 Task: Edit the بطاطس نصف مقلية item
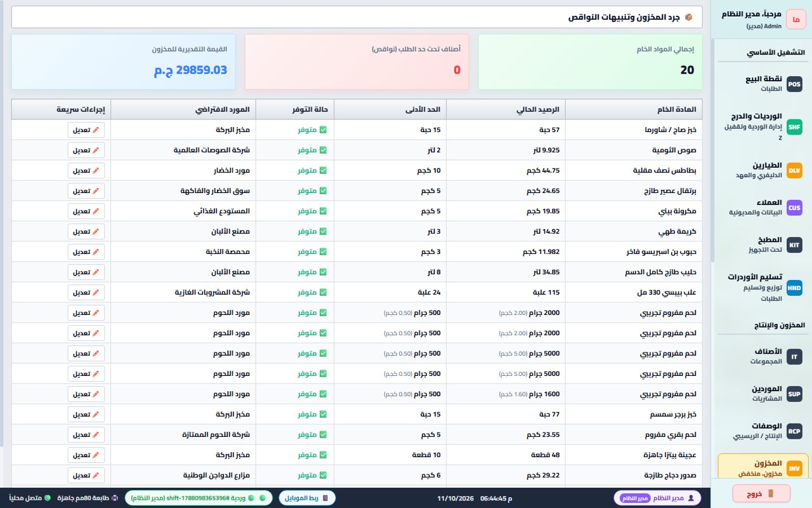pyautogui.click(x=86, y=171)
